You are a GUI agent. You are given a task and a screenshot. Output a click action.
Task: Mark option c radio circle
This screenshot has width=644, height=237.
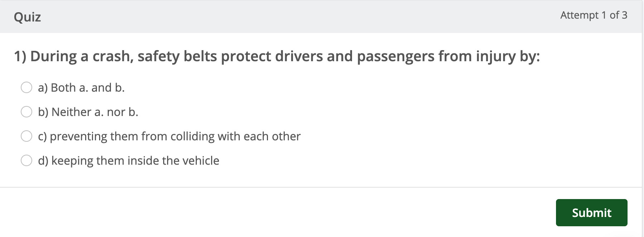coord(26,136)
